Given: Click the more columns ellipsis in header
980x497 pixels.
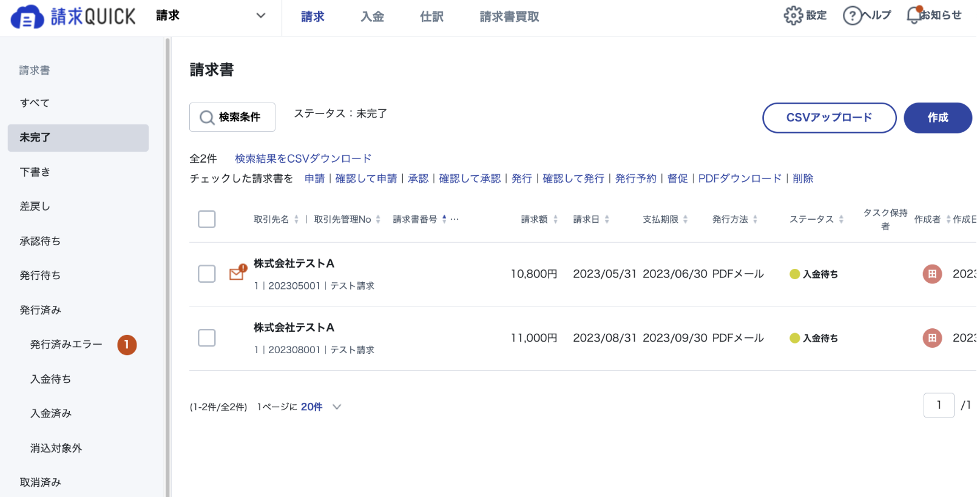Looking at the screenshot, I should (455, 219).
